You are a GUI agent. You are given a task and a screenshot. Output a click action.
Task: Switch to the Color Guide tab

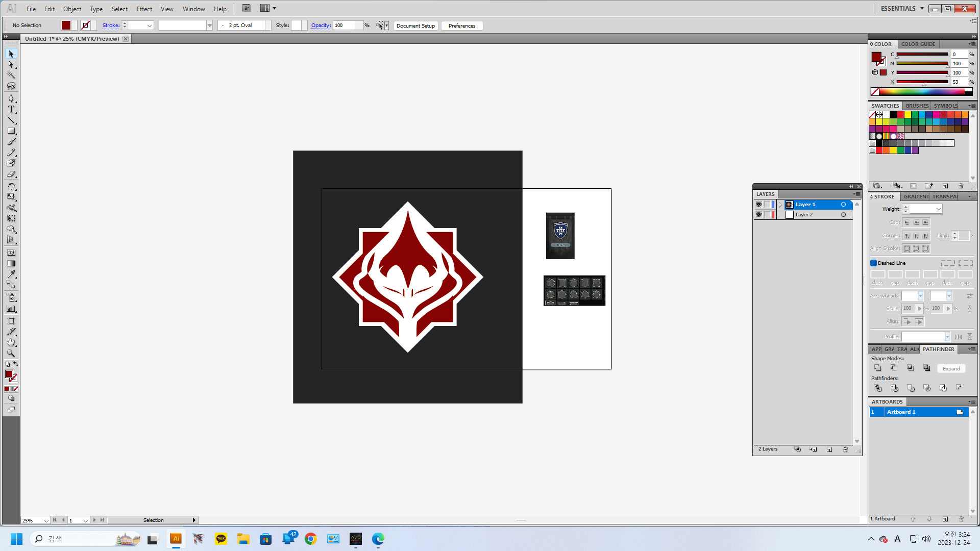click(918, 44)
